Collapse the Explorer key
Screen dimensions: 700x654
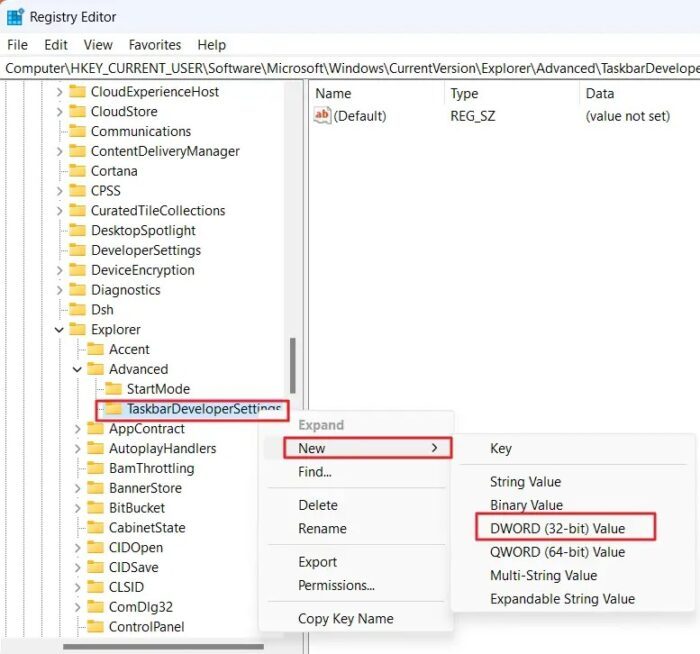59,330
